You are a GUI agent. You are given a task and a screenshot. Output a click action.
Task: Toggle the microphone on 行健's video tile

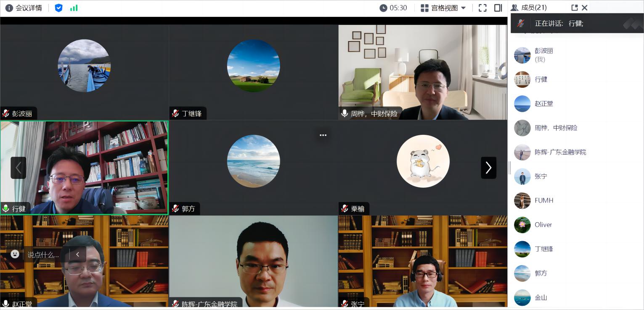(6, 209)
